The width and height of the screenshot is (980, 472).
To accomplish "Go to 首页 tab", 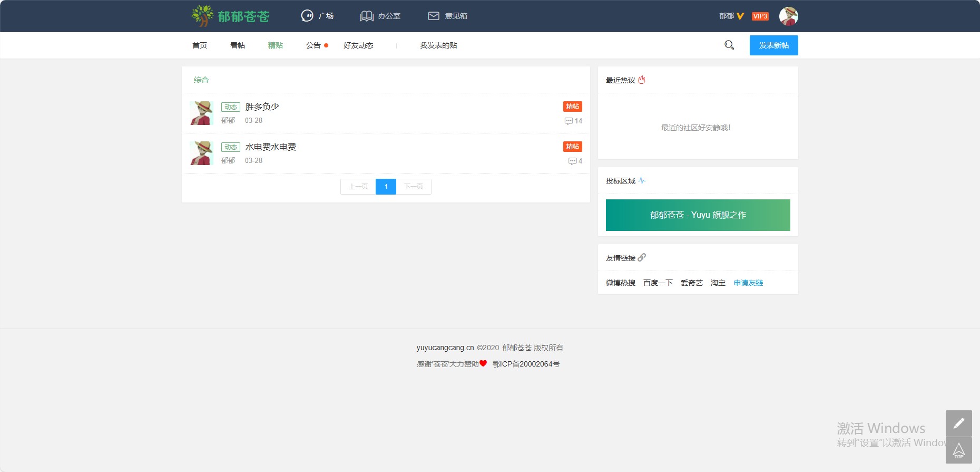I will 200,45.
